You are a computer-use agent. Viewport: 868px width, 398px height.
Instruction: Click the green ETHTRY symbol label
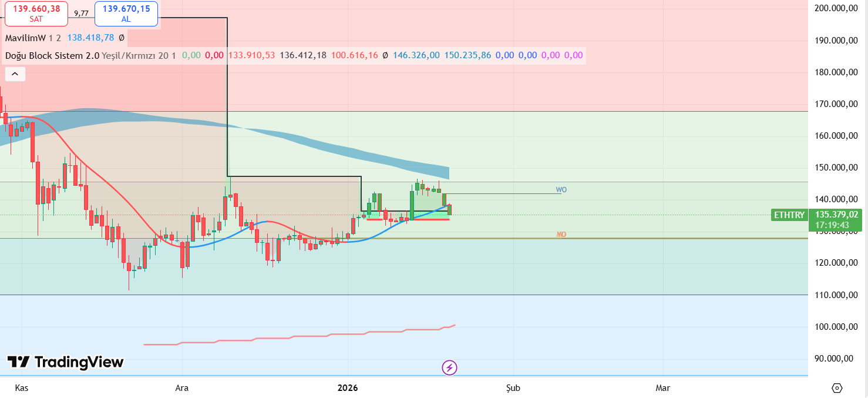pos(789,215)
